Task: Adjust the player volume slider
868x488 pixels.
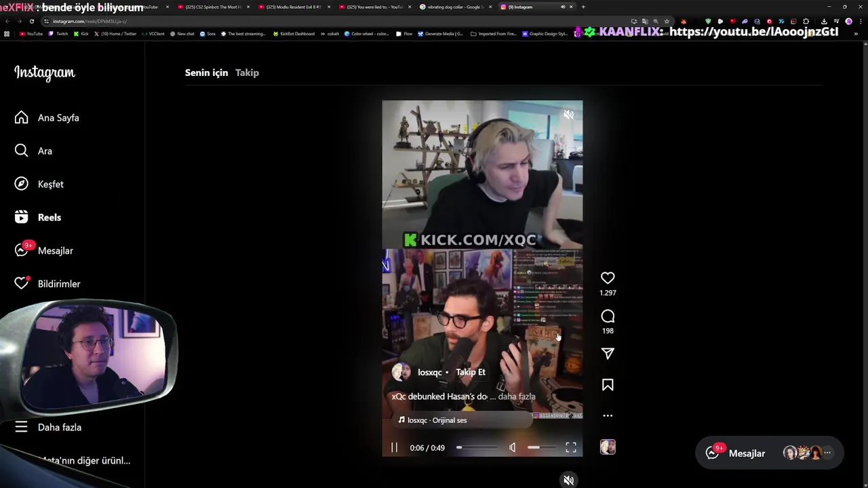Action: pyautogui.click(x=542, y=447)
